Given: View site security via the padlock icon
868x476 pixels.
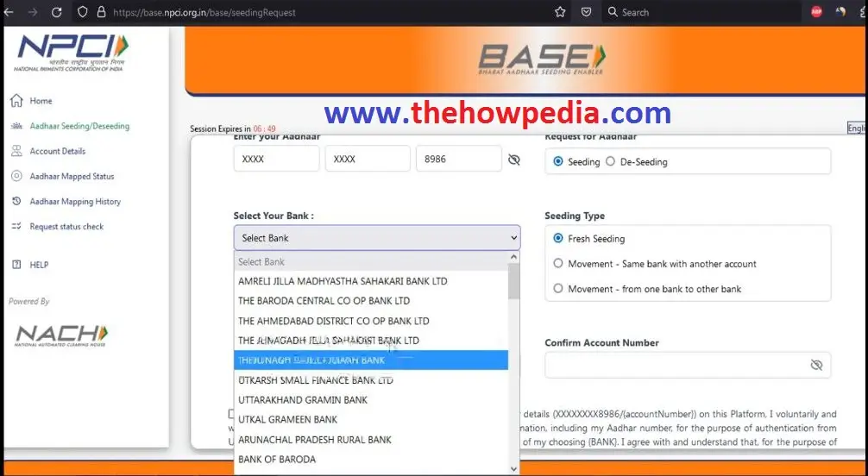Looking at the screenshot, I should coord(101,12).
